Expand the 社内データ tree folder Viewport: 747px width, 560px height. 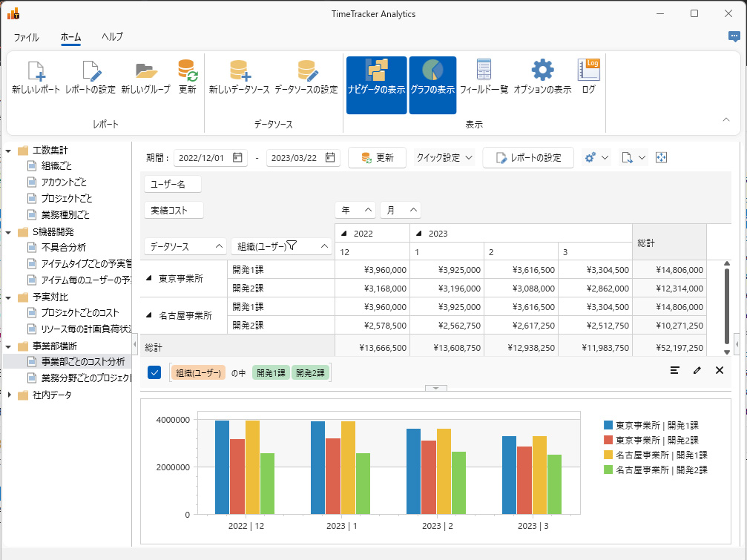(8, 395)
